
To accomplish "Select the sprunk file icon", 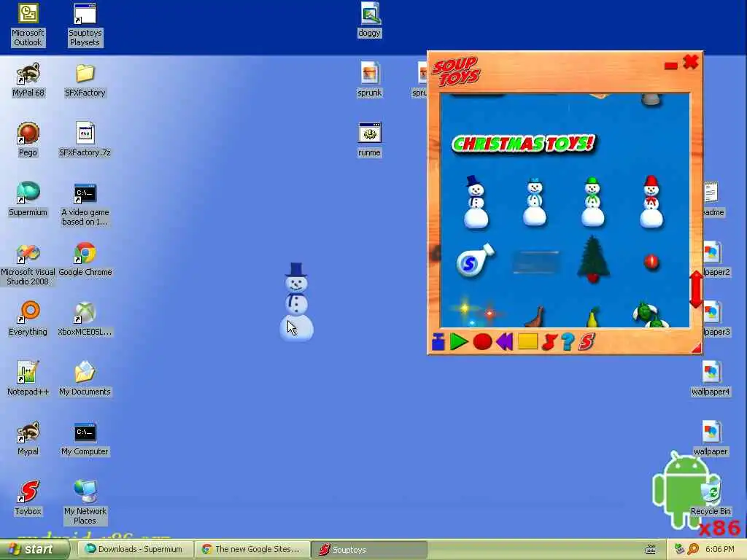I will click(x=370, y=80).
